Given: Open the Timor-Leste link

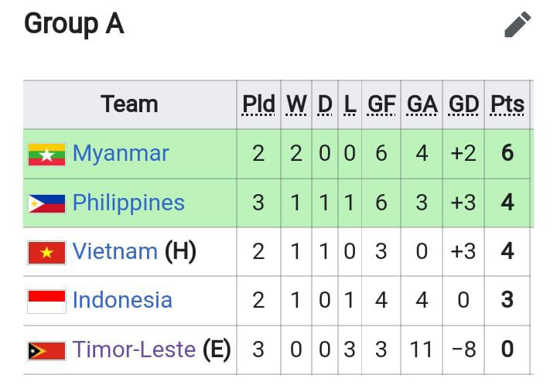Looking at the screenshot, I should pyautogui.click(x=134, y=349).
